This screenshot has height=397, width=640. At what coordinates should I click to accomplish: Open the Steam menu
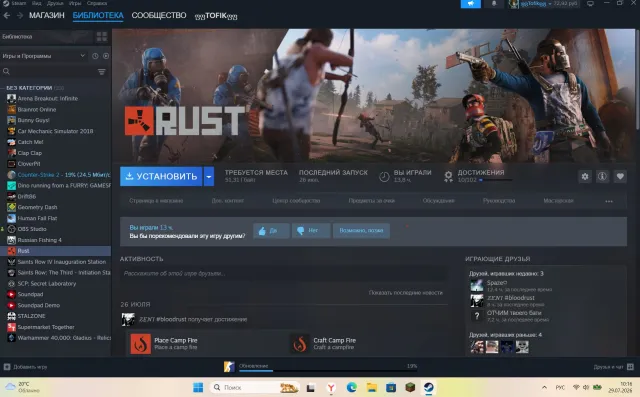(18, 3)
